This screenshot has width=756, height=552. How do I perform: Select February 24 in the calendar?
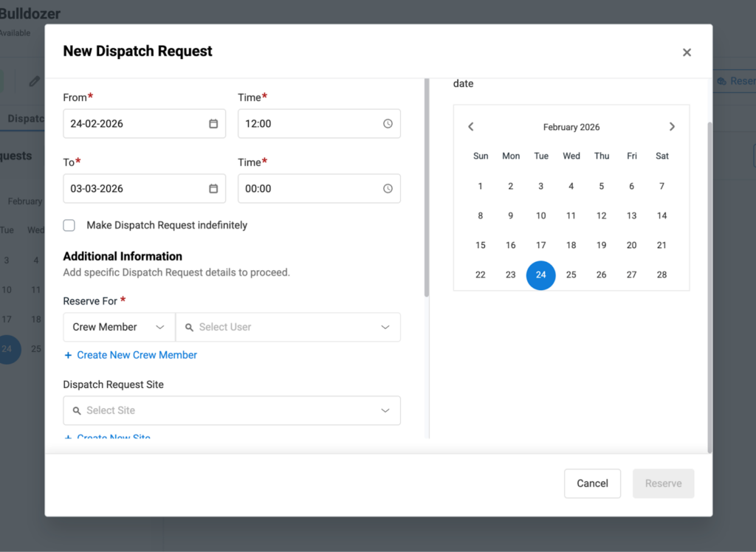(x=540, y=275)
